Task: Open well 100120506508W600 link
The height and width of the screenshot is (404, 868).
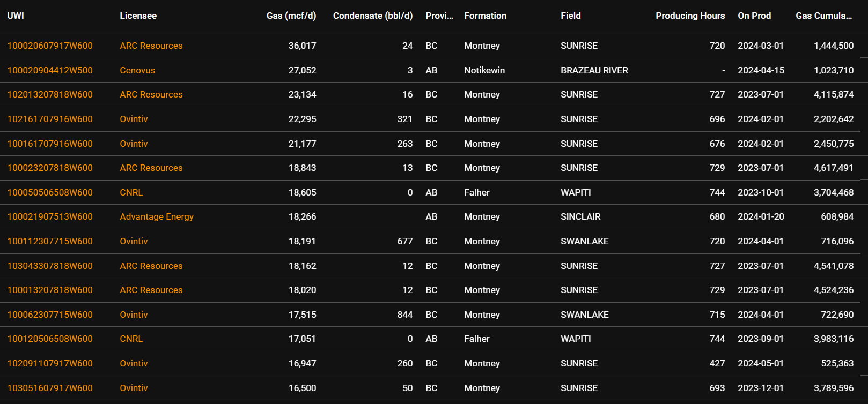Action: click(x=50, y=339)
